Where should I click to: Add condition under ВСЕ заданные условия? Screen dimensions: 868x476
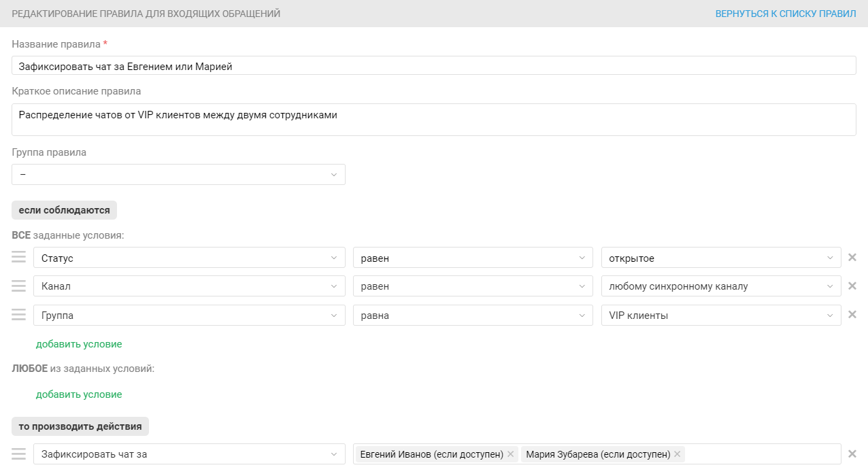tap(79, 344)
